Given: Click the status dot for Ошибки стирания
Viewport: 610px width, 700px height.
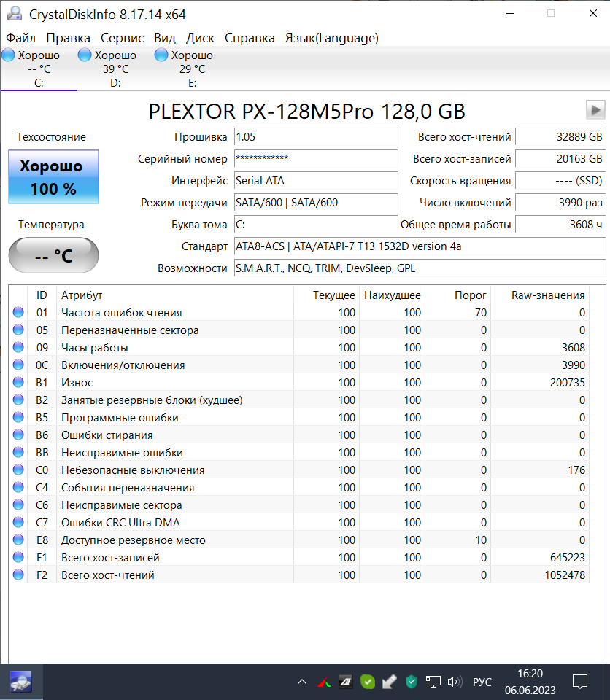Looking at the screenshot, I should [x=18, y=435].
